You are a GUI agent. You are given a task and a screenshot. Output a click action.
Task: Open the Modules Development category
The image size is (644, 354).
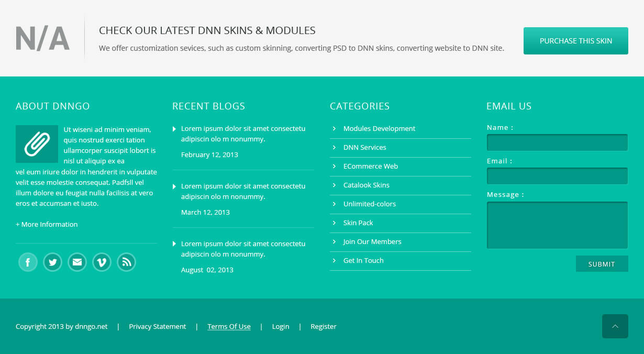click(x=379, y=128)
